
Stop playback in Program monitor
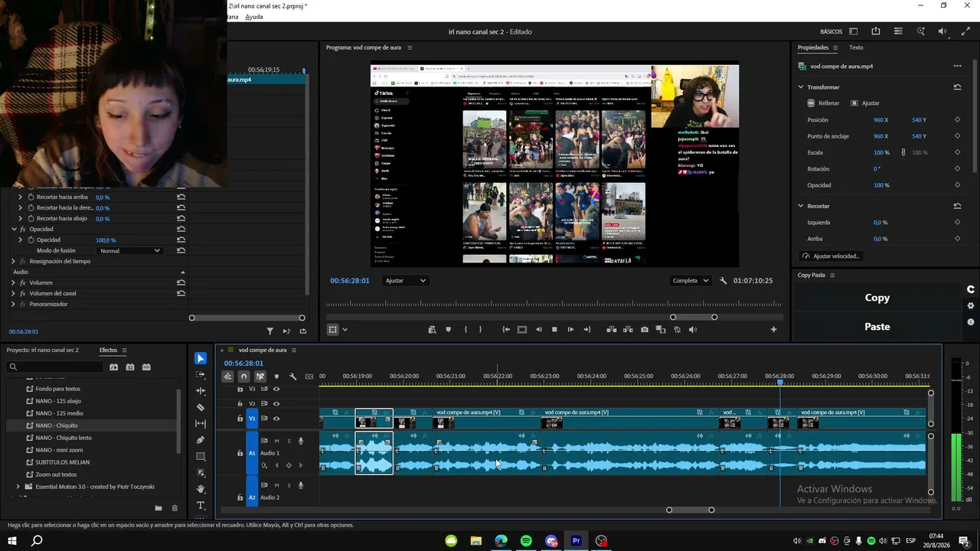point(554,330)
